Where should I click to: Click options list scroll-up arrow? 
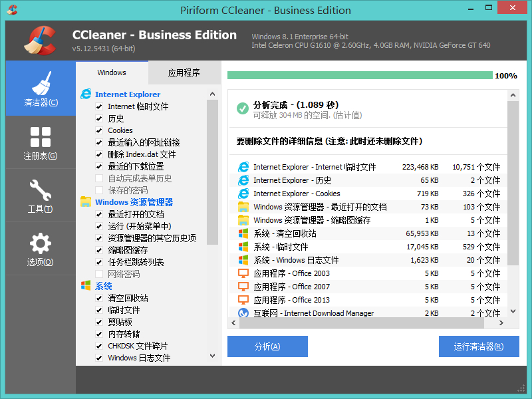[x=212, y=94]
